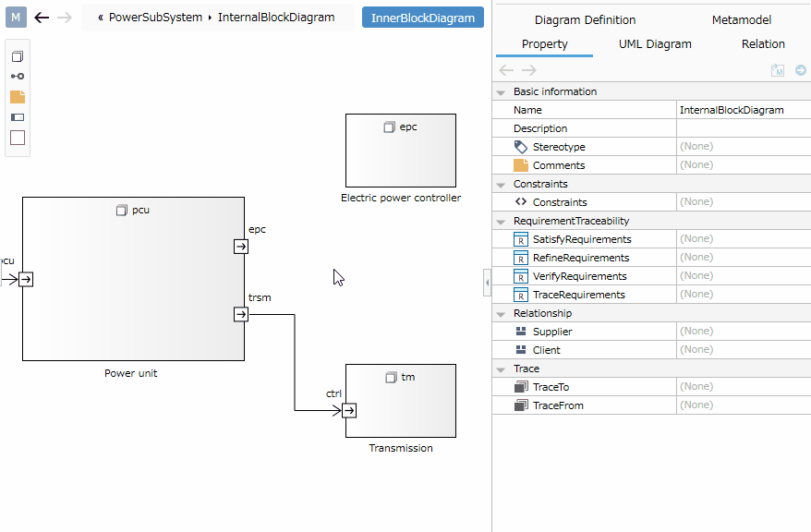811x532 pixels.
Task: Click the RefineRequirements R icon
Action: (x=521, y=258)
